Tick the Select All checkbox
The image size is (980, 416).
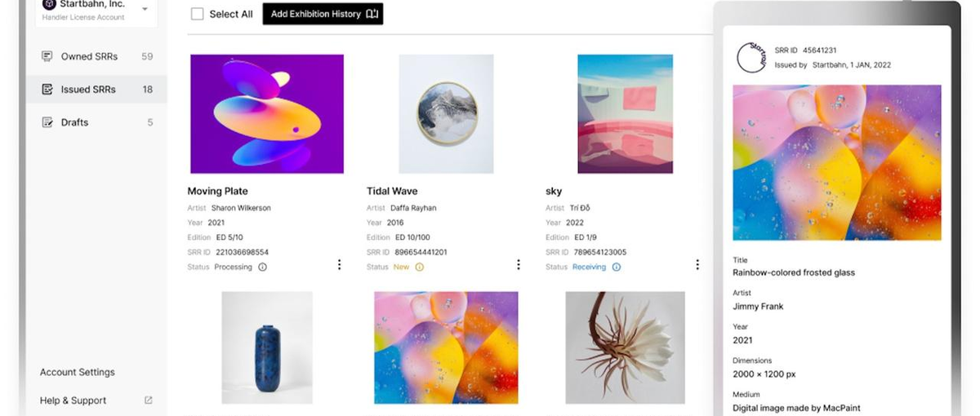tap(197, 14)
